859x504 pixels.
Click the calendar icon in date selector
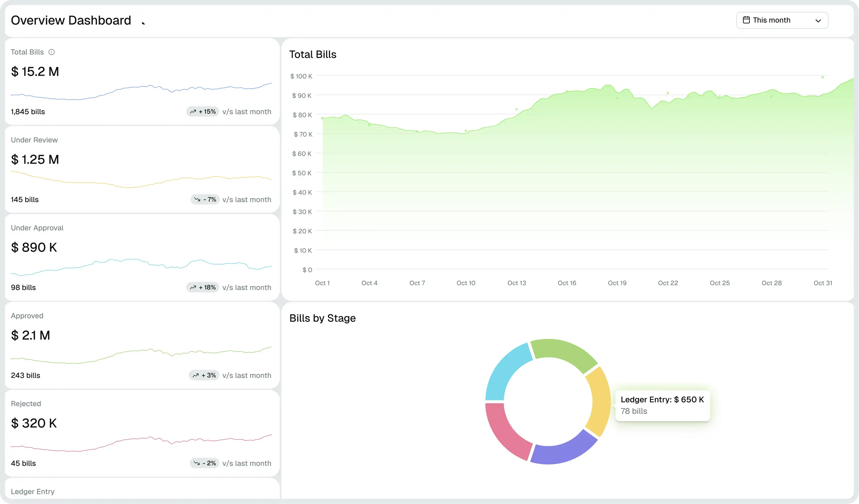point(746,20)
